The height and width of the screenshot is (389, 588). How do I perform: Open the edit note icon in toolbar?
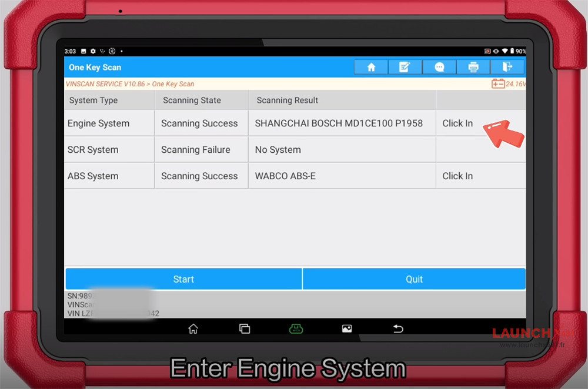click(x=405, y=67)
